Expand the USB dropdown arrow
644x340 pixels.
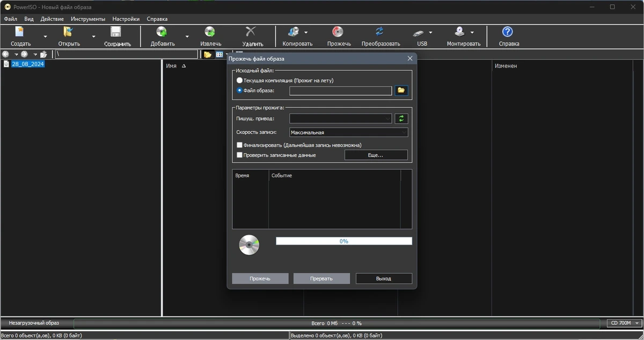tap(430, 32)
